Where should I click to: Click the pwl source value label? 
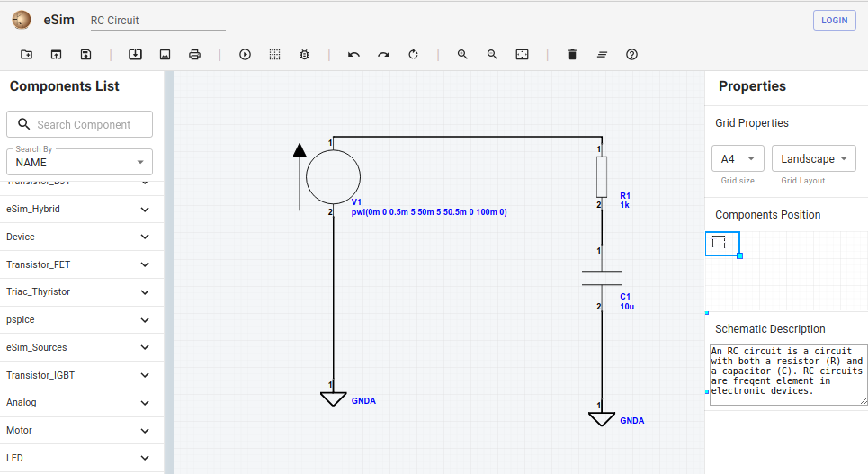429,212
